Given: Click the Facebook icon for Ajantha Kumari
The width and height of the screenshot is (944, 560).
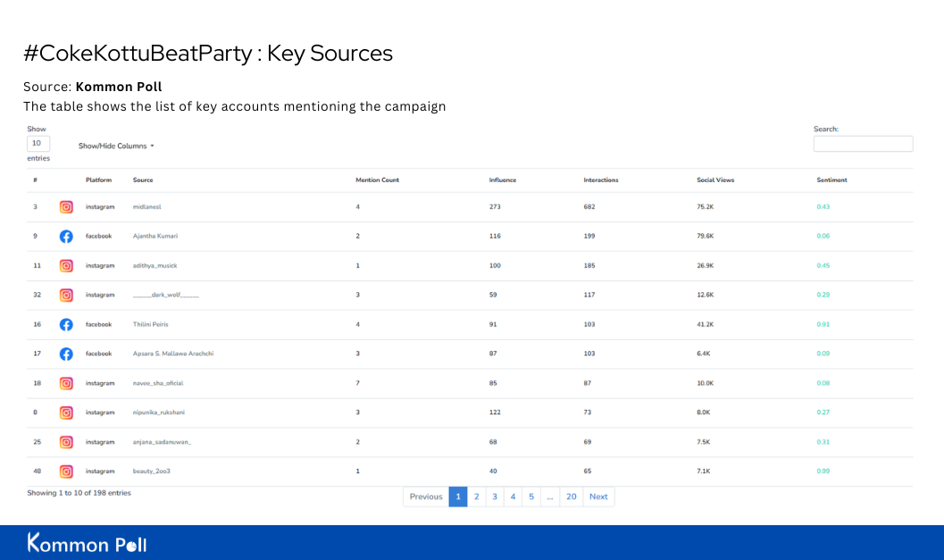Looking at the screenshot, I should coord(66,237).
